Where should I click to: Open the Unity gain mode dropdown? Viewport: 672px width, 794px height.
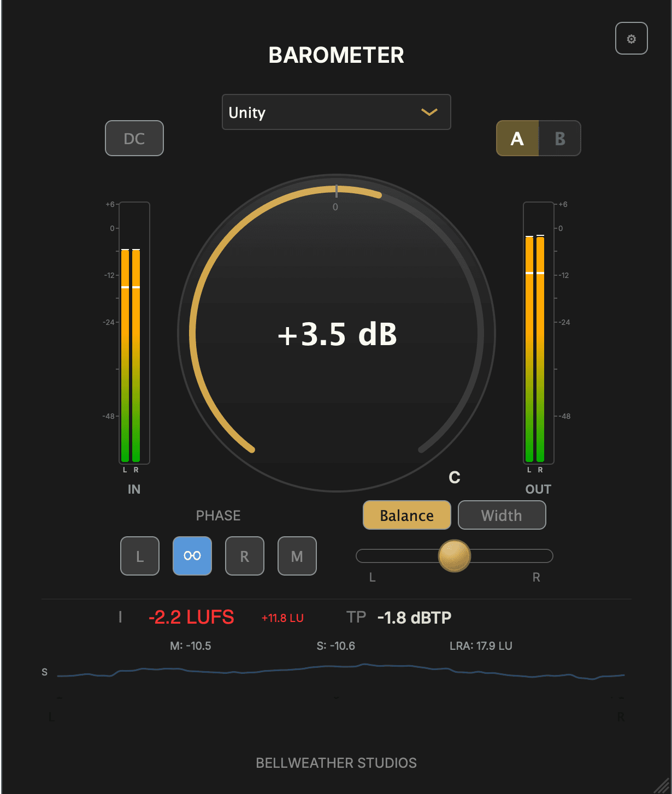(336, 112)
